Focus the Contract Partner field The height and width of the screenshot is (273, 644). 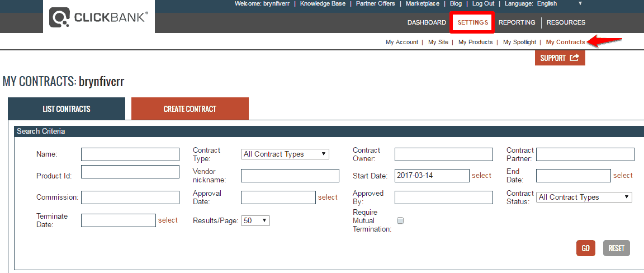point(585,154)
